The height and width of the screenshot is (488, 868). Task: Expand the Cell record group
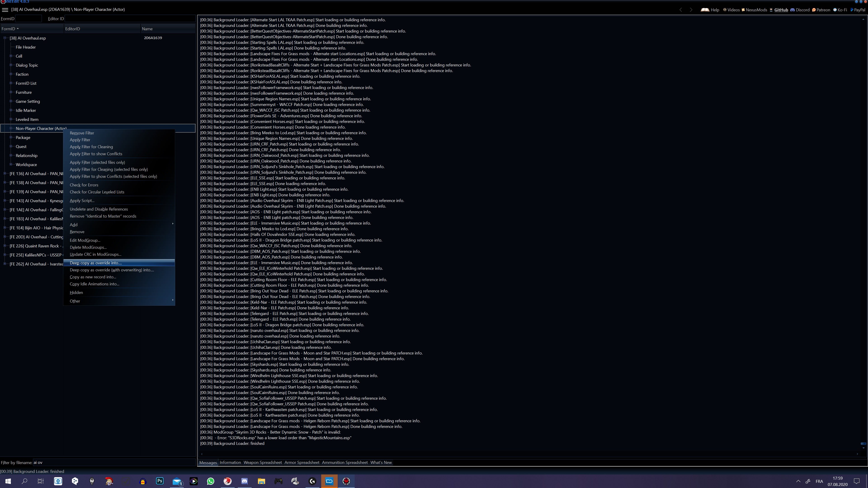(11, 56)
